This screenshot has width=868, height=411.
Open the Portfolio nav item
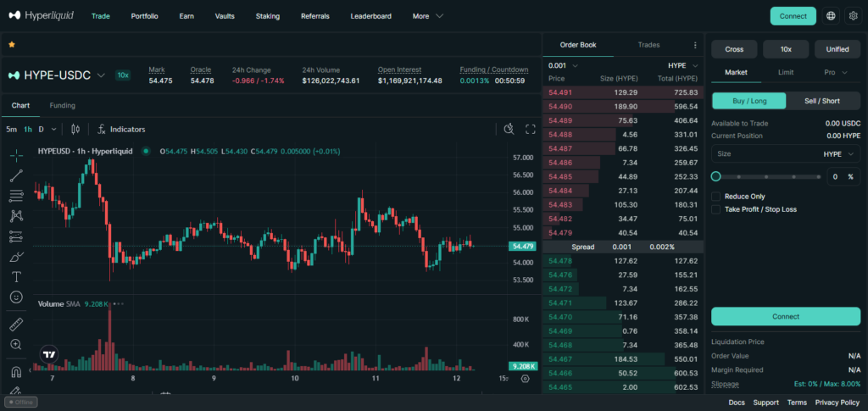click(x=144, y=16)
